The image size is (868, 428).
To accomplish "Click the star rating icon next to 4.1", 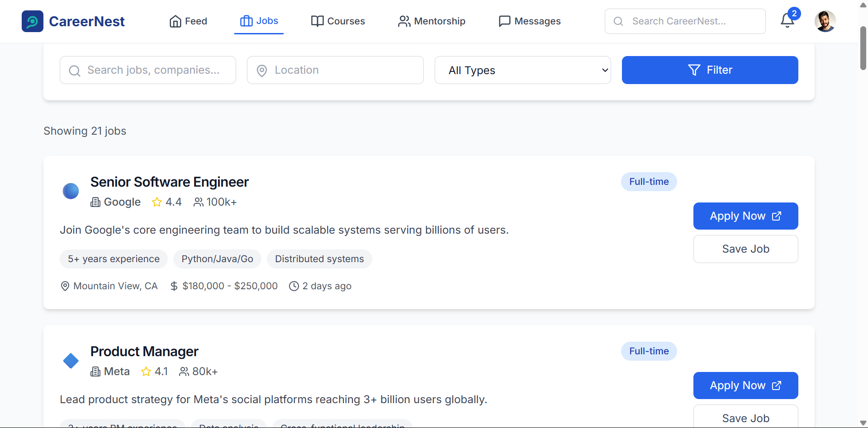I will (146, 372).
